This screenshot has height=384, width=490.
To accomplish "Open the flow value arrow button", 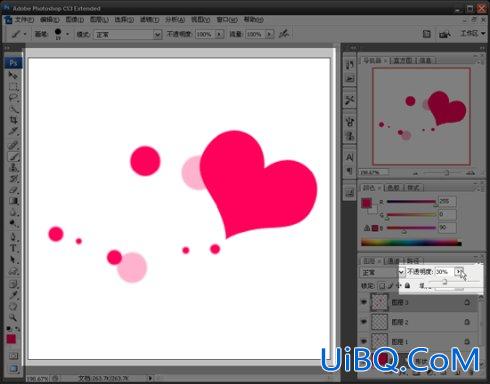I will pos(269,34).
